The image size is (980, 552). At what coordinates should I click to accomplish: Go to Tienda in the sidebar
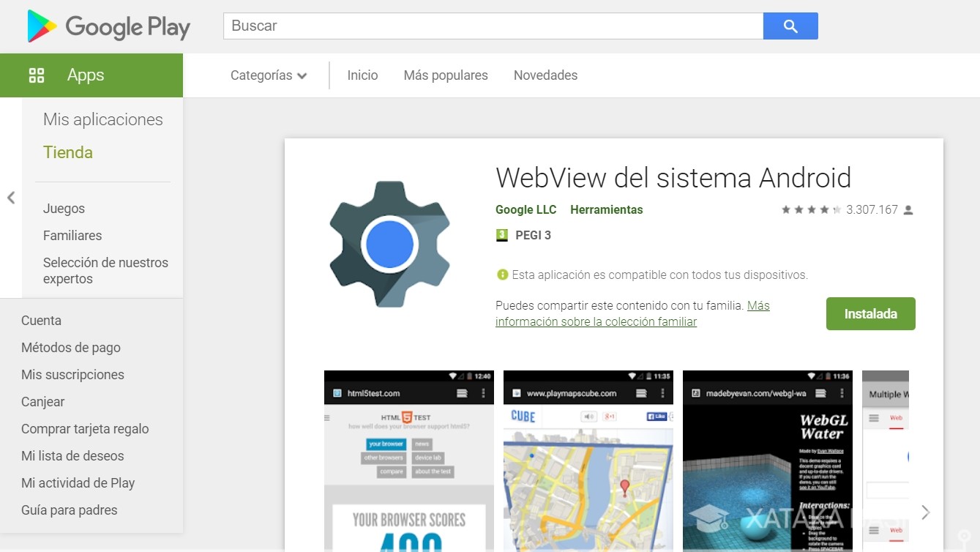[67, 152]
